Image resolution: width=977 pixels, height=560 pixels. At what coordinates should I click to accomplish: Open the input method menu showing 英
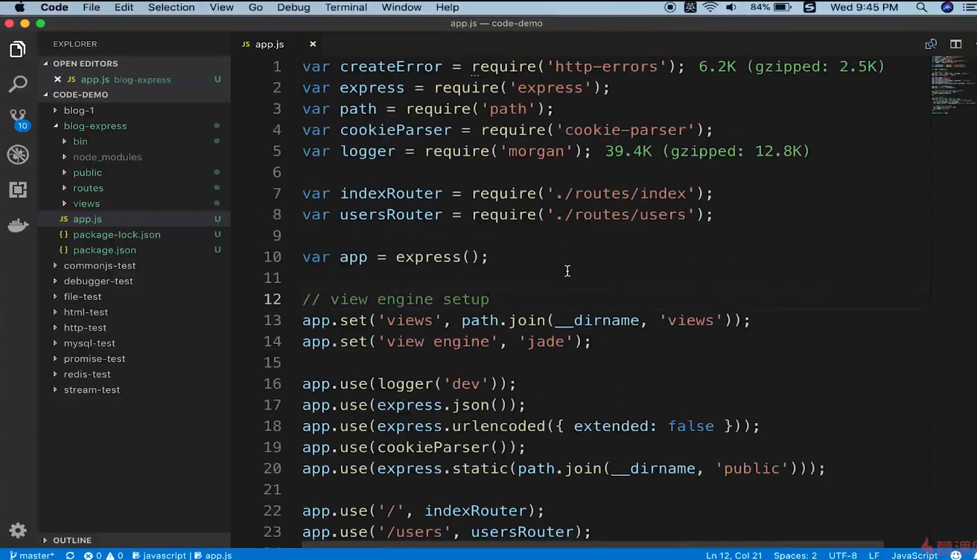click(x=690, y=7)
